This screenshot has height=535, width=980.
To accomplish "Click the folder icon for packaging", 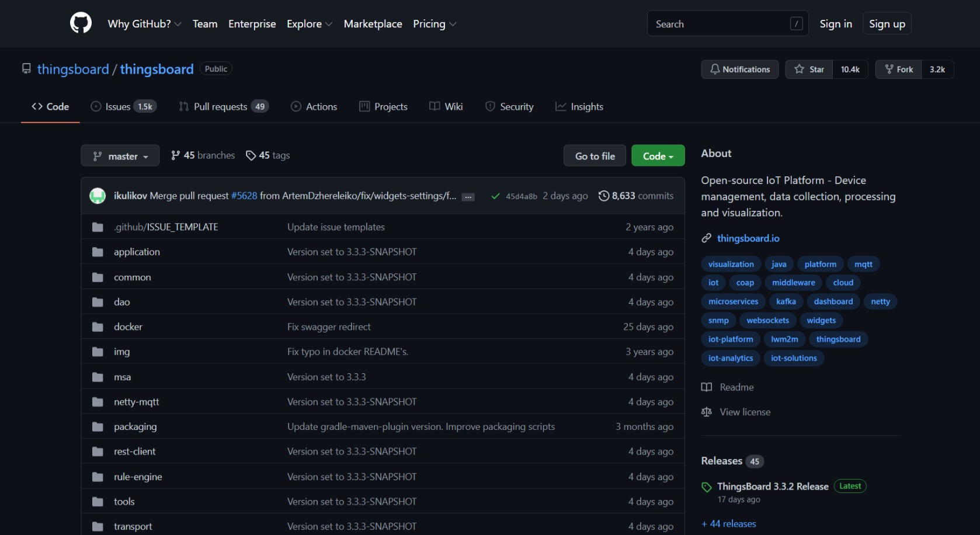I will pyautogui.click(x=98, y=427).
